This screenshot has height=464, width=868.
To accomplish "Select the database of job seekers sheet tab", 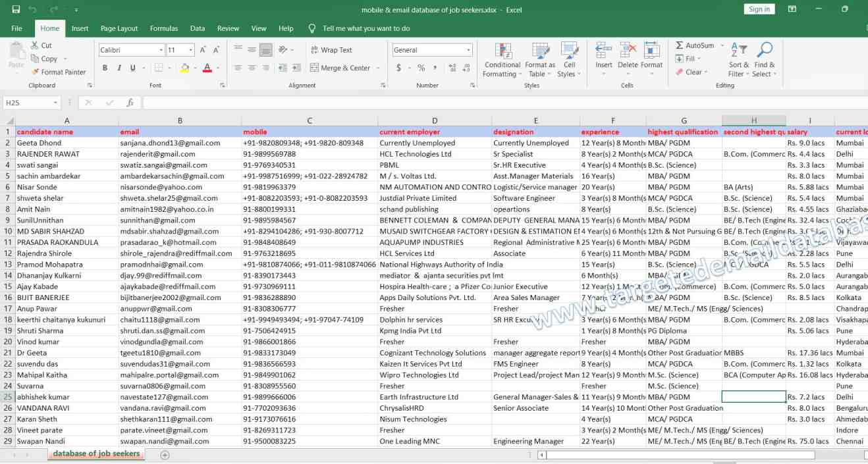I will pos(96,453).
